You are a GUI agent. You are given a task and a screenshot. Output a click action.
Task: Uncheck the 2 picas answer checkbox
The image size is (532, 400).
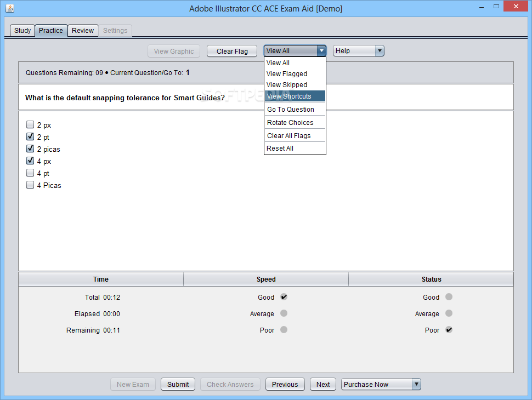(x=30, y=148)
